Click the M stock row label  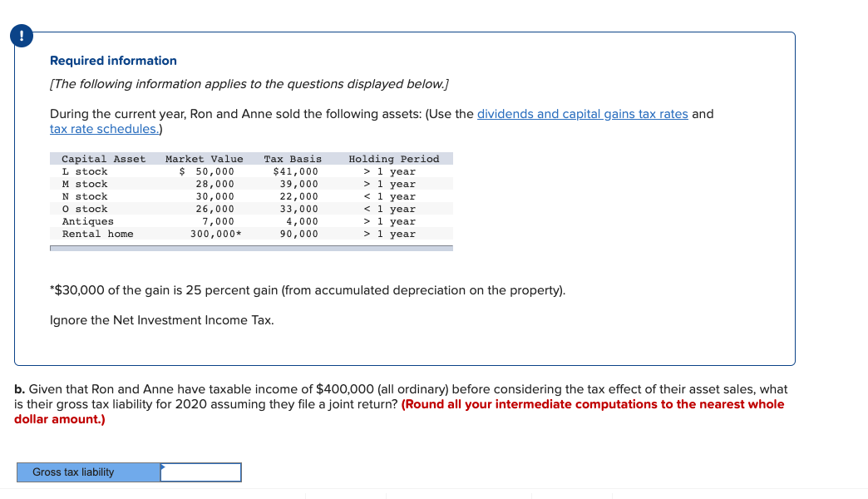pyautogui.click(x=85, y=184)
